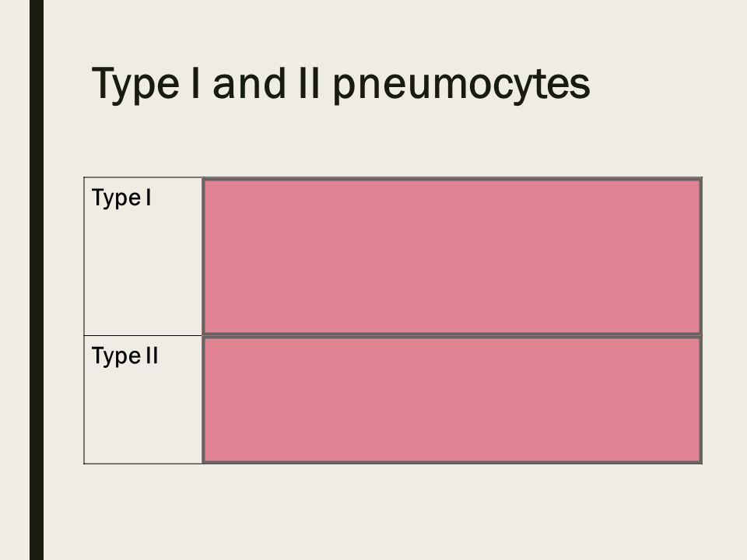Click the roman numeral "I" in the Type I label
The image size is (747, 560).
point(149,197)
